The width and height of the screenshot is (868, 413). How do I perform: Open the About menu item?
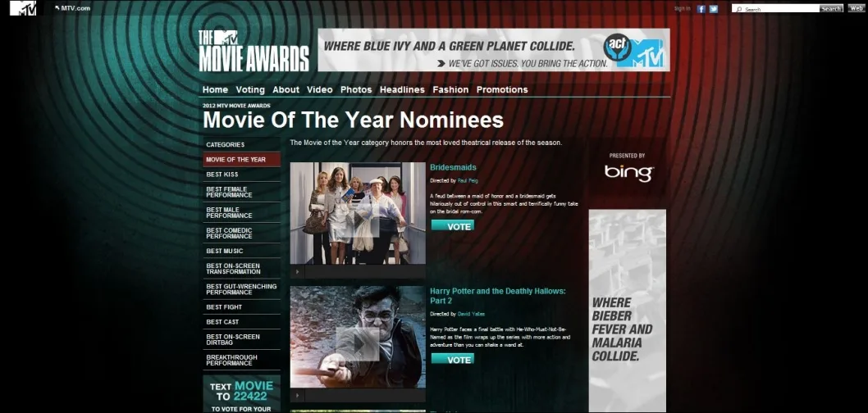pyautogui.click(x=286, y=89)
